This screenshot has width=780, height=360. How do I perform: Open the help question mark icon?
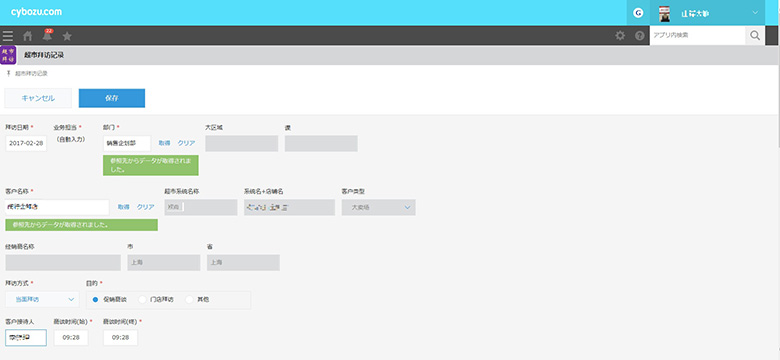[x=640, y=36]
